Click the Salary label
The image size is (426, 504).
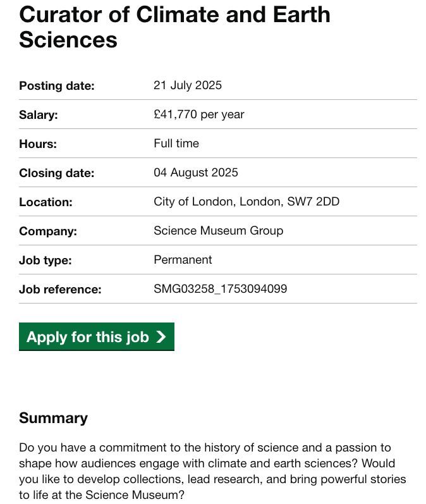[39, 114]
